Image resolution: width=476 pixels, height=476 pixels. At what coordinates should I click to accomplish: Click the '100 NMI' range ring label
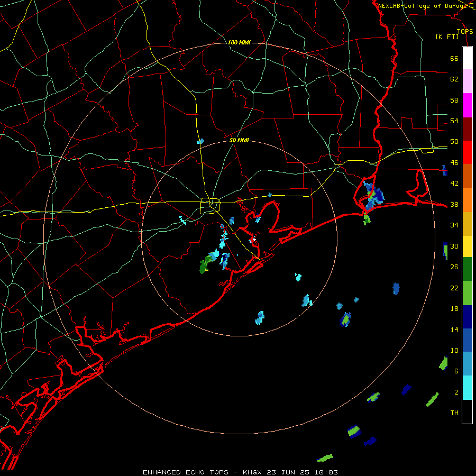(239, 42)
